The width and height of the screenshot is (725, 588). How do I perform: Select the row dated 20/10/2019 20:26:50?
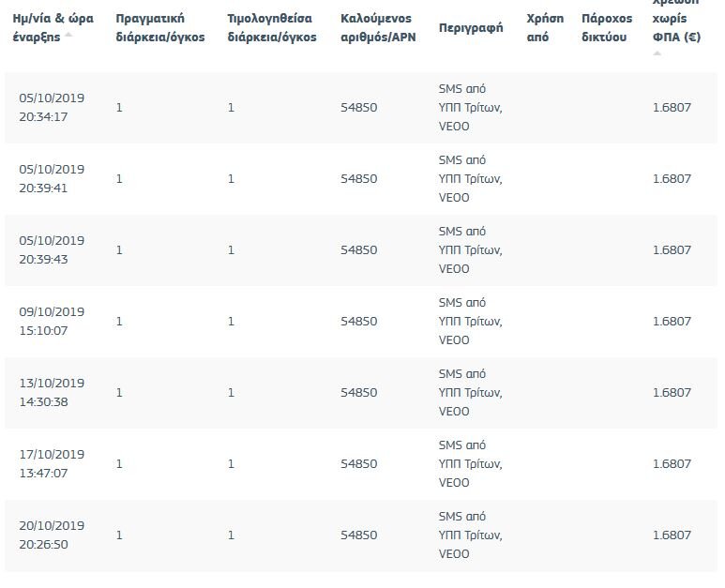coord(361,535)
